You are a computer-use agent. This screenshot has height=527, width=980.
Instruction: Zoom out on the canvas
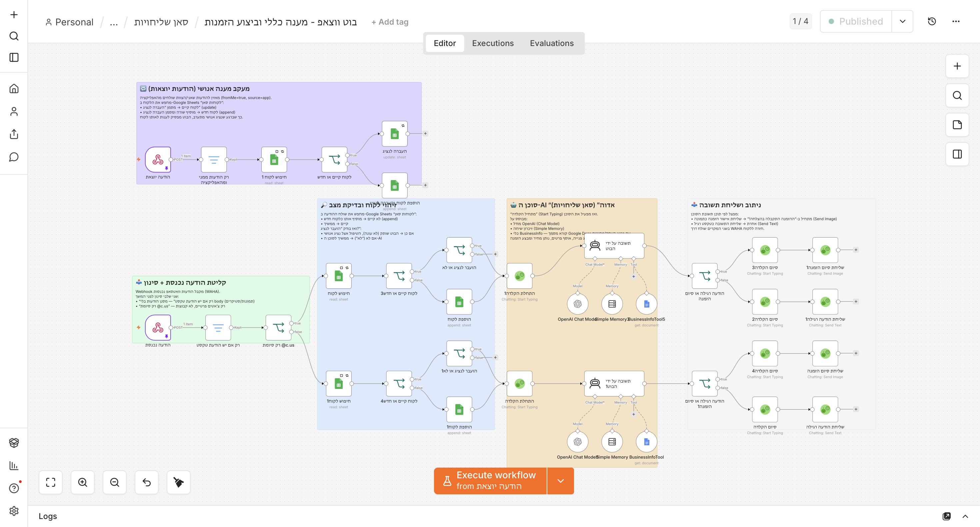pos(115,482)
